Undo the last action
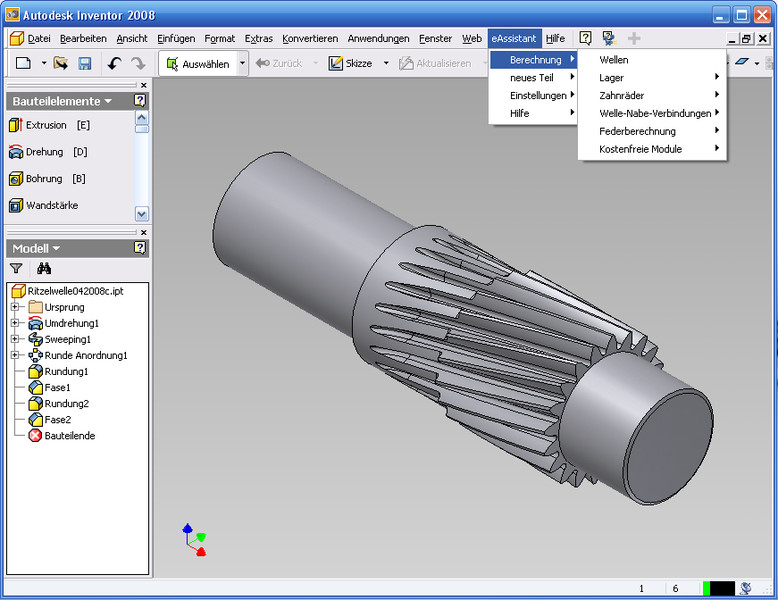 pyautogui.click(x=114, y=63)
